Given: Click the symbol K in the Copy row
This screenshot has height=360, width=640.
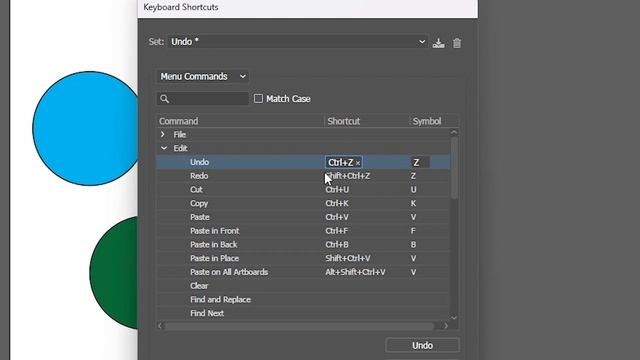Looking at the screenshot, I should [413, 203].
